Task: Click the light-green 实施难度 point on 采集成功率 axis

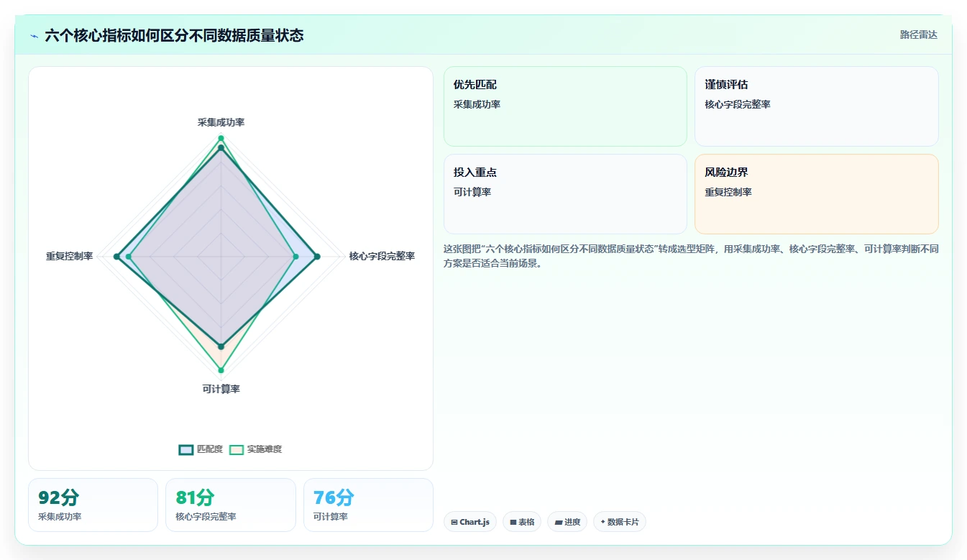Action: [221, 138]
